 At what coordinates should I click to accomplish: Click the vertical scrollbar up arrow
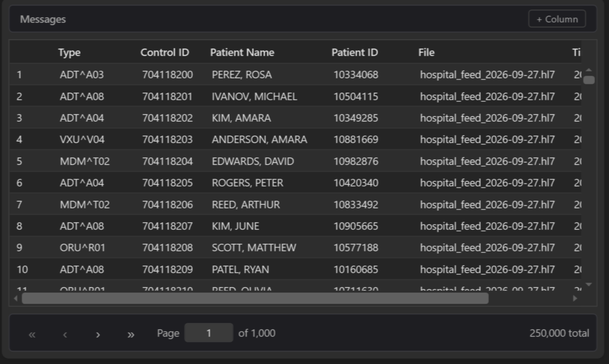pyautogui.click(x=589, y=70)
